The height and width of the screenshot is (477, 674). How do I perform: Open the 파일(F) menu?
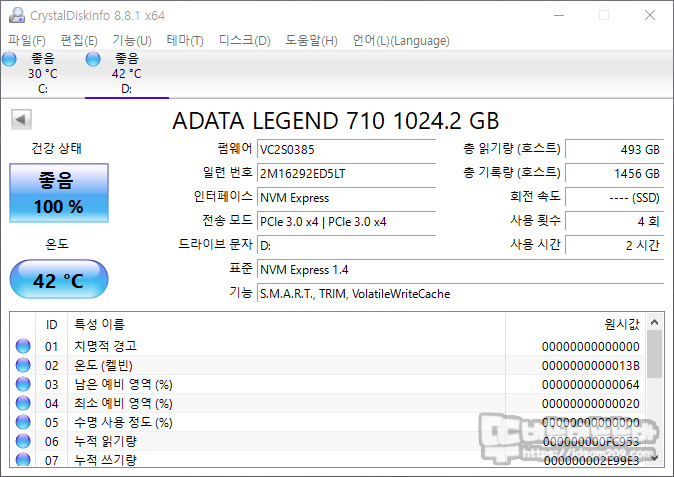[x=27, y=40]
